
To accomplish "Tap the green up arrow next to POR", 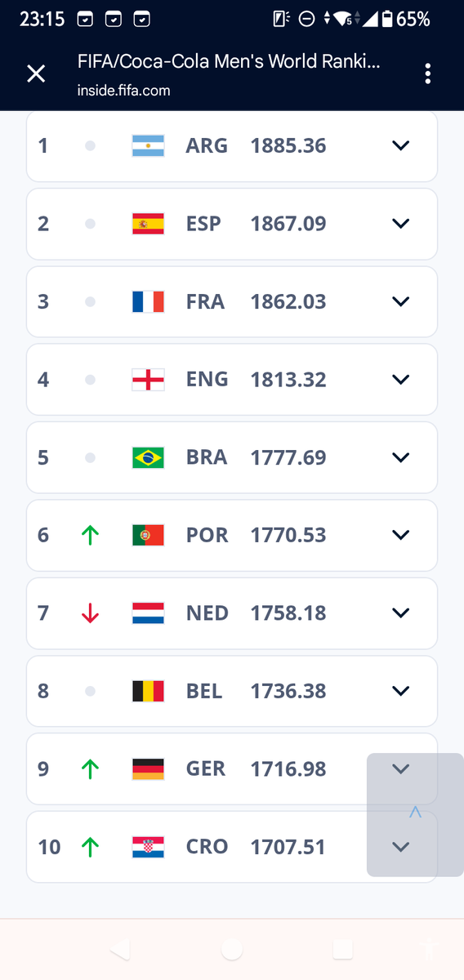I will click(91, 535).
